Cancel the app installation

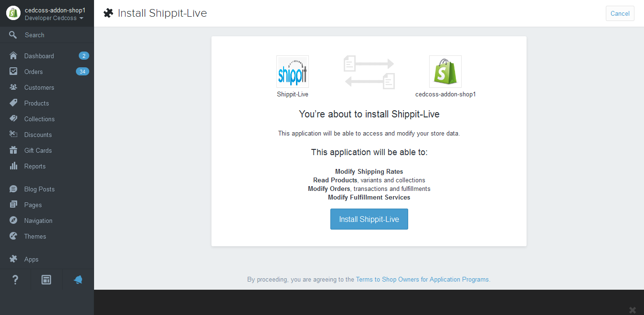point(620,13)
